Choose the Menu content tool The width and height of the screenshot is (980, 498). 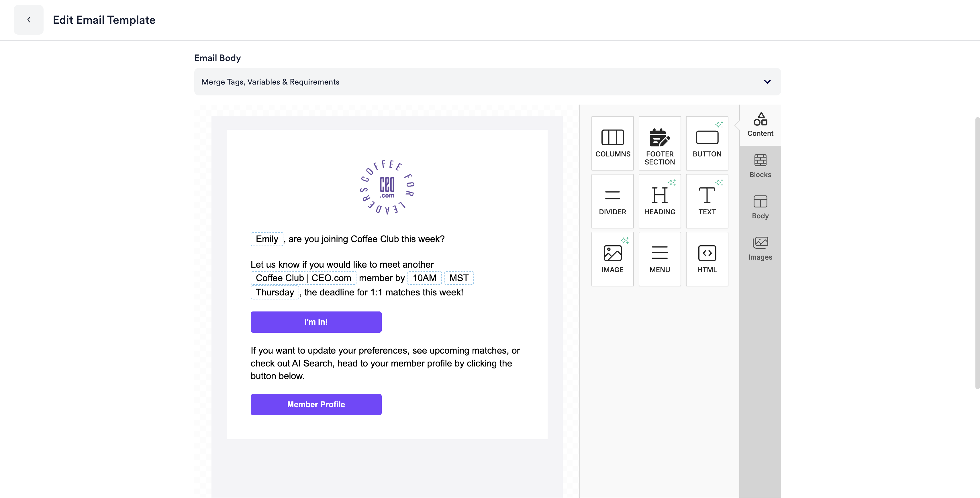[x=659, y=259]
